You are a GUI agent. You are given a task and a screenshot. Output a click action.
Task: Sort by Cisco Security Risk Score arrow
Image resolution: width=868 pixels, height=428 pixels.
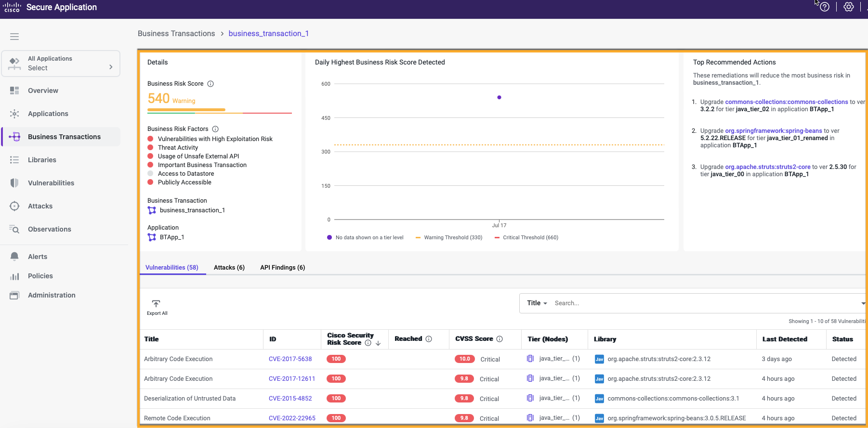pos(378,343)
